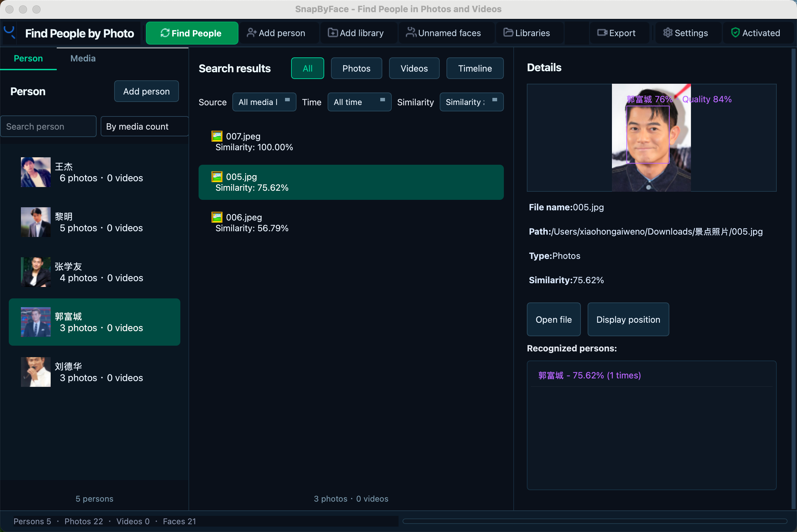Viewport: 797px width, 532px height.
Task: Select person 张学友 with 4 photos
Action: click(95, 272)
